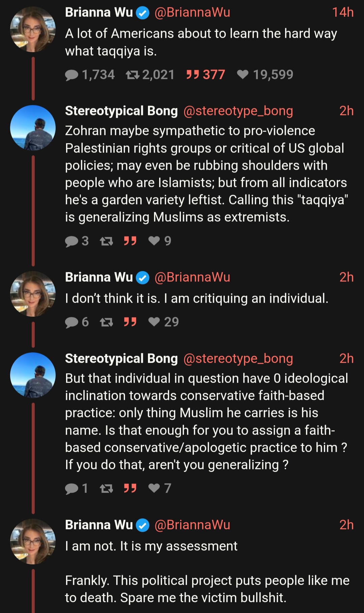
Task: Reply to Stereotypical Bong's Zohran tweet
Action: [71, 241]
